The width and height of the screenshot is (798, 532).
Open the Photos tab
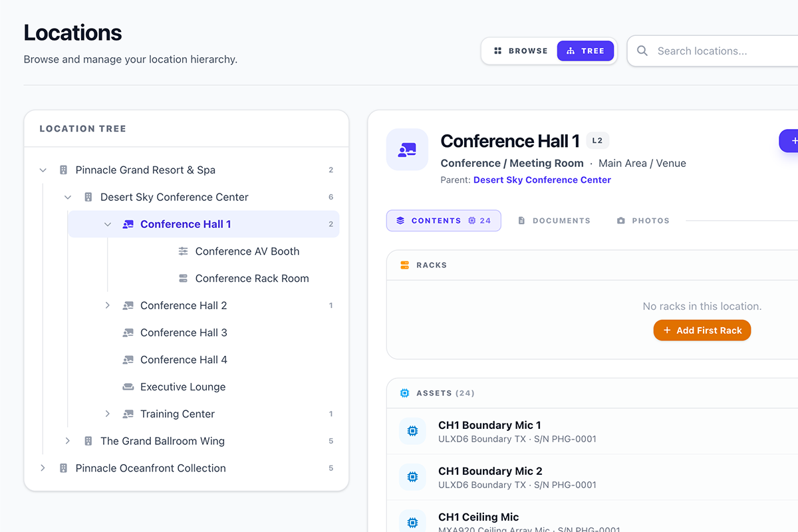click(642, 221)
